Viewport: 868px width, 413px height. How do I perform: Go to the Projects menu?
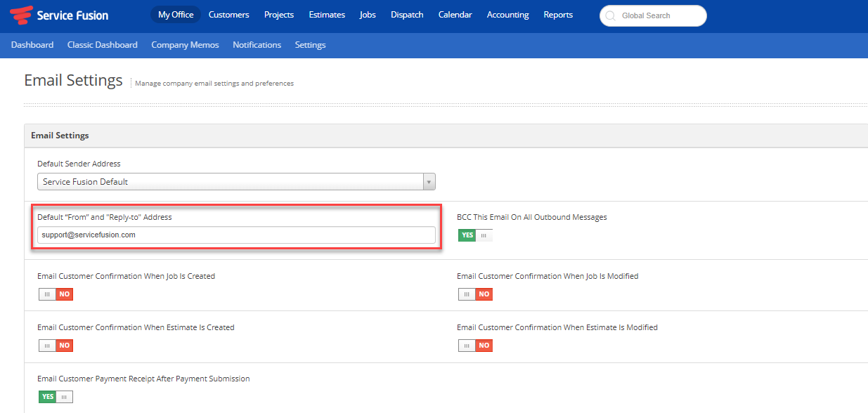pyautogui.click(x=279, y=15)
